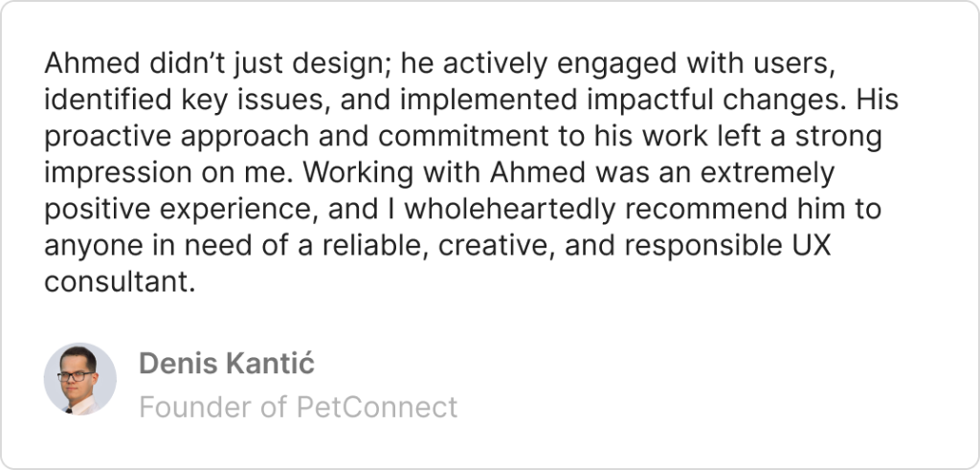Click the 'Founder of PetConnect' subtitle
Viewport: 980px width, 470px height.
click(299, 408)
